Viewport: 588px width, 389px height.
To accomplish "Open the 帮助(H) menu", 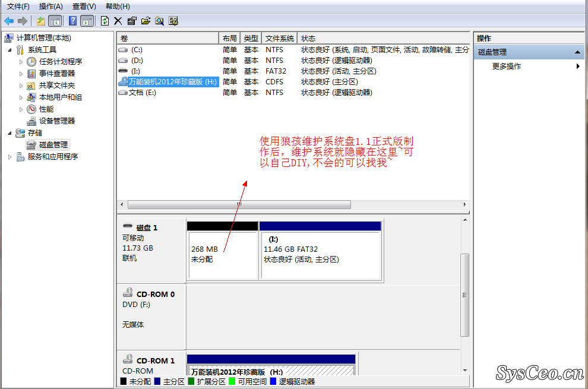I will 118,7.
